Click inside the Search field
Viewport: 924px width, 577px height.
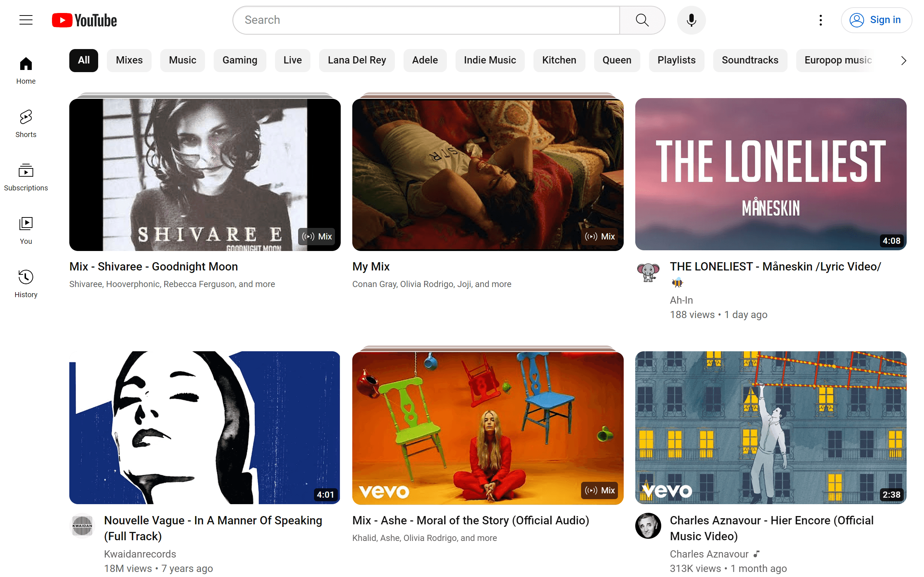[420, 20]
